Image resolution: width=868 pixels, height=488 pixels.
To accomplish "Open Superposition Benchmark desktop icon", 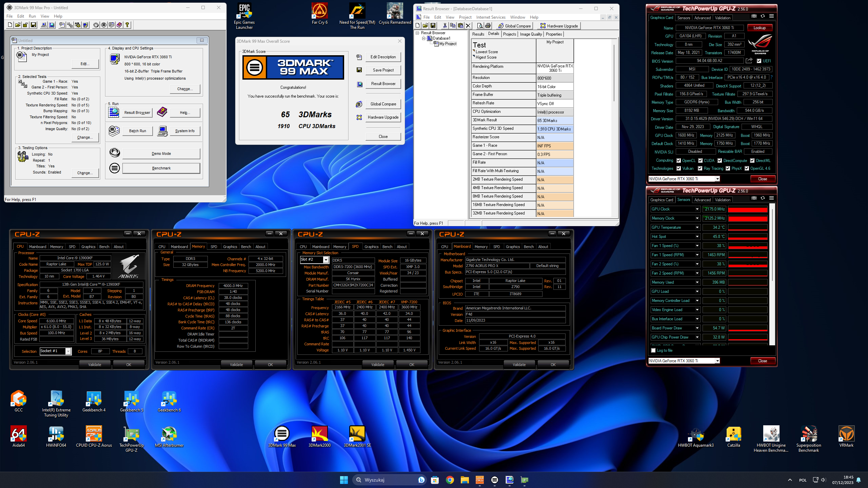I will click(x=809, y=439).
